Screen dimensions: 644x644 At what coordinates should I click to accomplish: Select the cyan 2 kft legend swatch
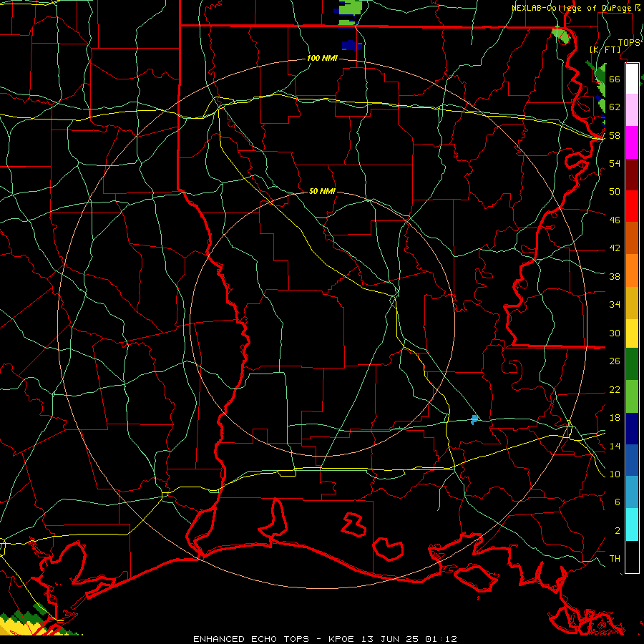[x=632, y=525]
